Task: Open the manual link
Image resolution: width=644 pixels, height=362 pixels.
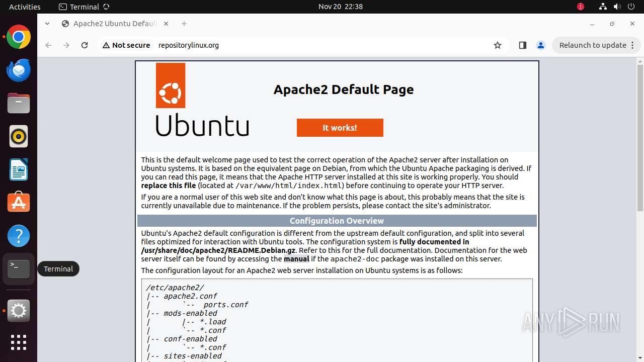Action: pyautogui.click(x=296, y=259)
